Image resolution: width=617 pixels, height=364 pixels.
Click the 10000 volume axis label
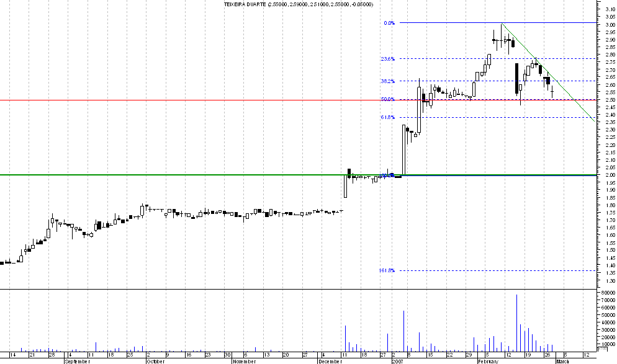[x=608, y=344]
